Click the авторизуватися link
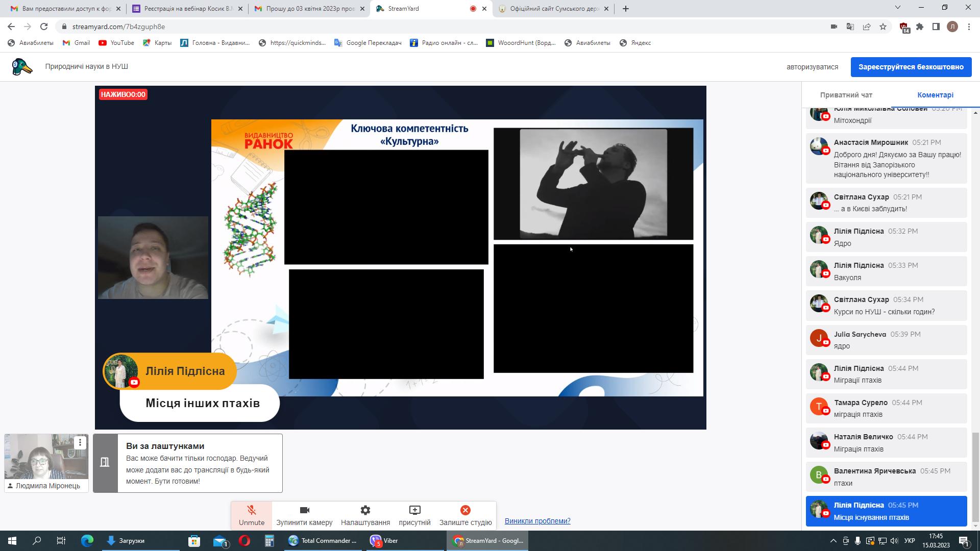The width and height of the screenshot is (980, 551). click(x=812, y=67)
